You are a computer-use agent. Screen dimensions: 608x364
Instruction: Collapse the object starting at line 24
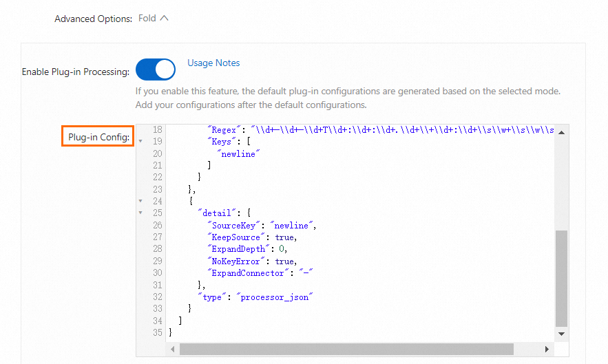click(x=140, y=201)
